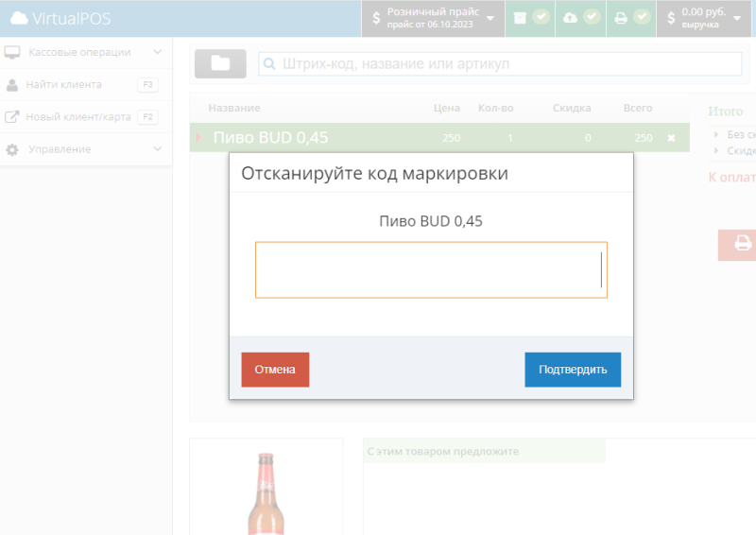Click the printer status icon in header
The height and width of the screenshot is (535, 756).
(621, 18)
